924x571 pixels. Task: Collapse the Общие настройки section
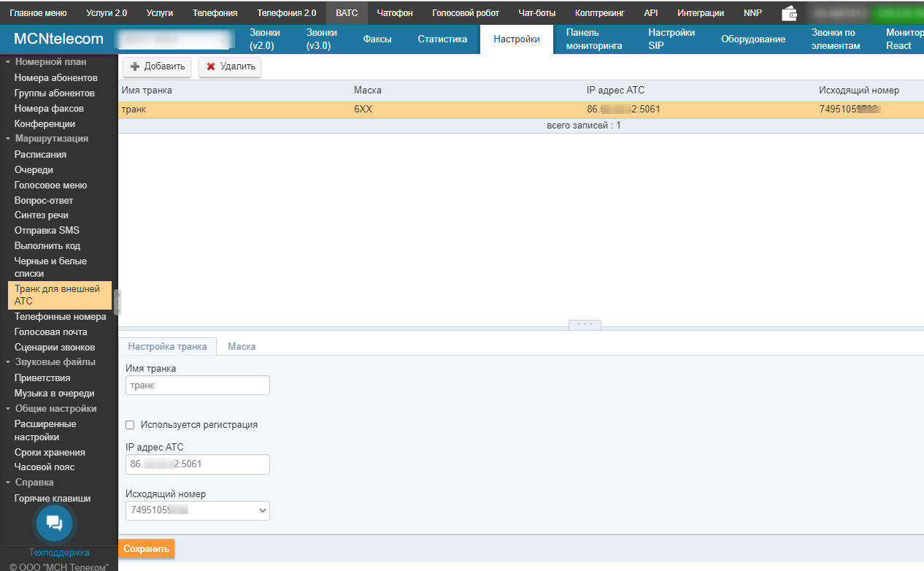8,409
